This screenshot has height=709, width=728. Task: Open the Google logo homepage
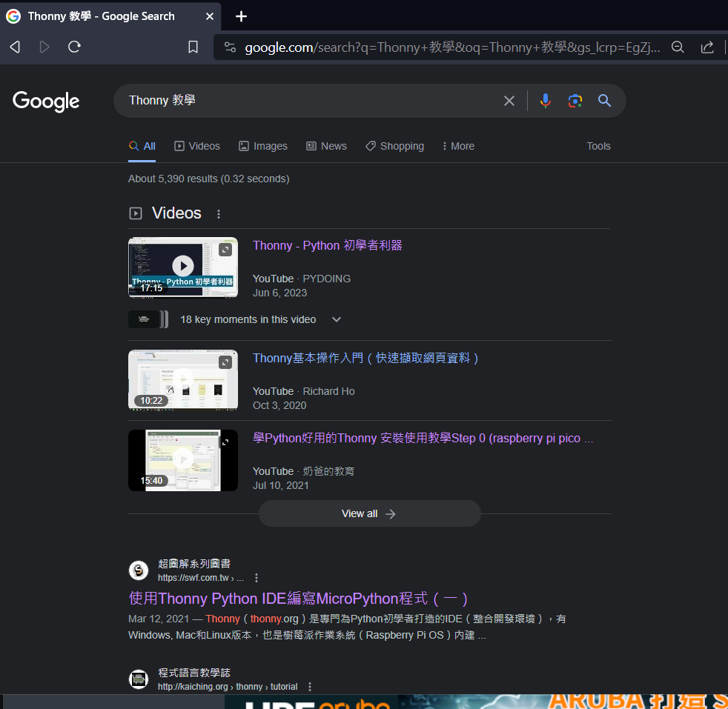(x=46, y=101)
